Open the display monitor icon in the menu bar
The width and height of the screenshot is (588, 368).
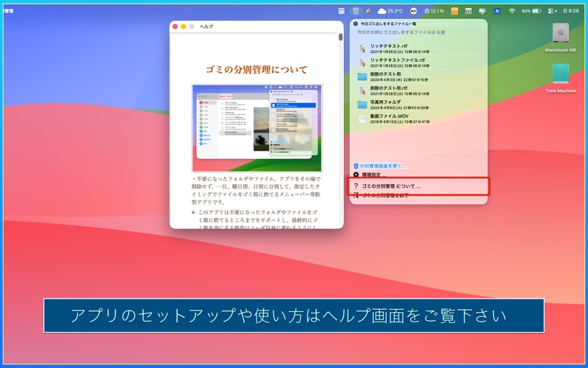point(482,11)
